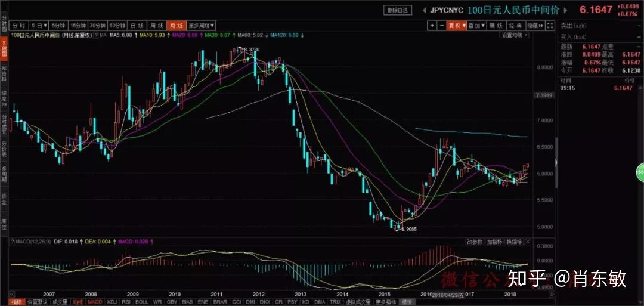Click 删除自选 remove-from-watchlist button

[x=397, y=11]
